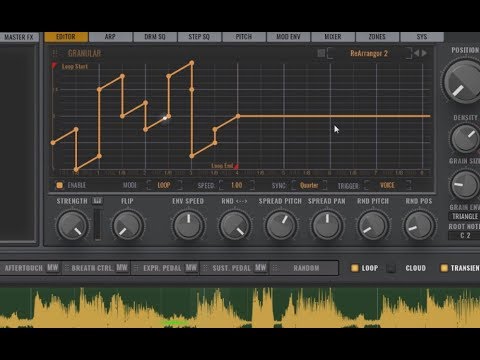Click the yellow sample waveform display
480x360 pixels.
pos(240,308)
